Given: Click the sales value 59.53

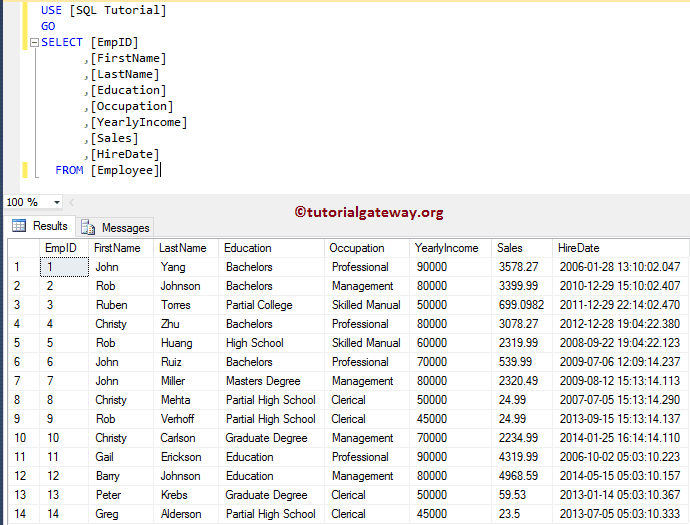Looking at the screenshot, I should 522,495.
